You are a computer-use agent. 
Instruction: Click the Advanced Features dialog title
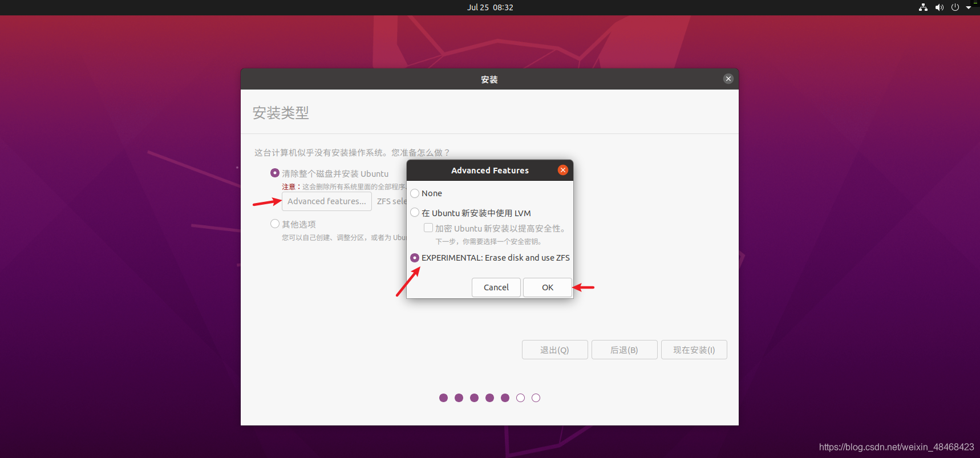pos(490,171)
